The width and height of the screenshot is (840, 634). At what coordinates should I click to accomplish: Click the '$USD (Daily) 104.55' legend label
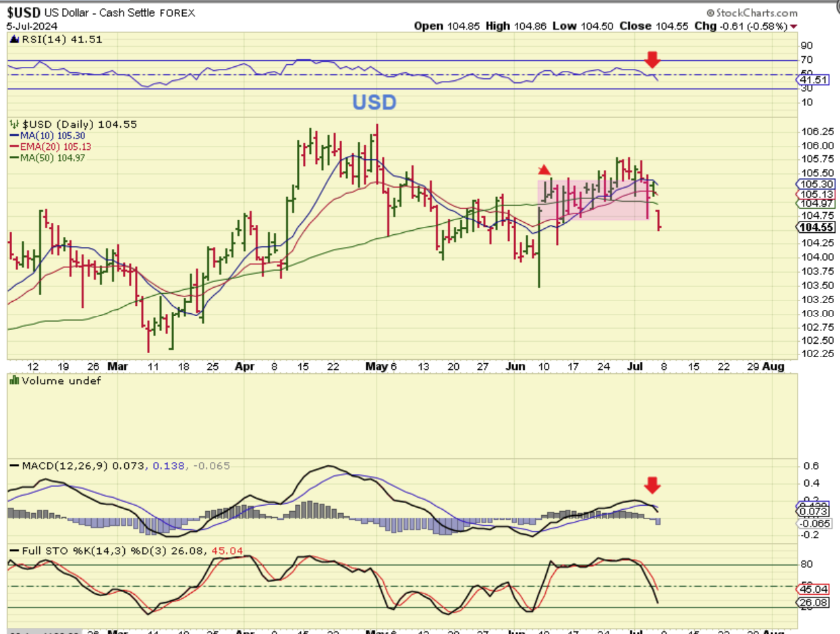click(79, 125)
